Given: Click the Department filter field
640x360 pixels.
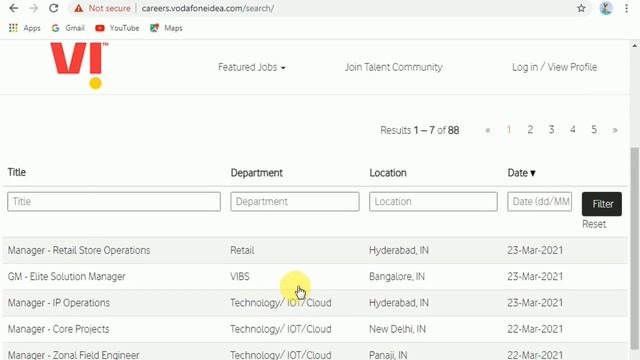Looking at the screenshot, I should click(x=295, y=202).
